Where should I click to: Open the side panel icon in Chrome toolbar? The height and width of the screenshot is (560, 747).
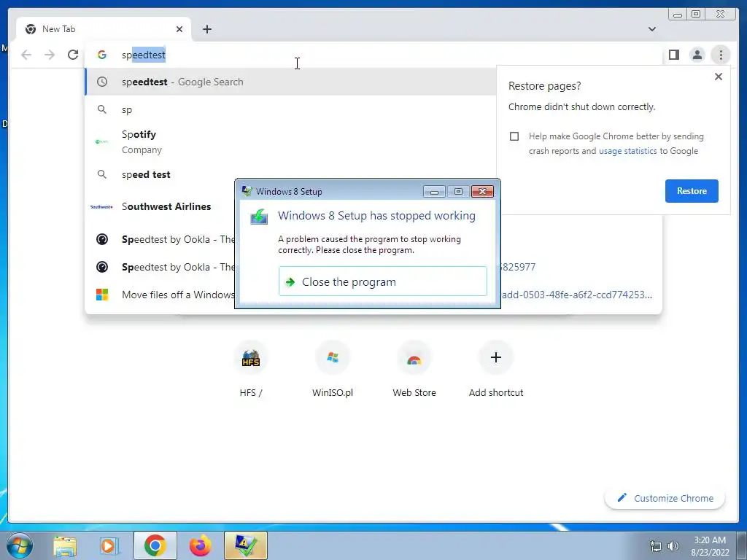(x=673, y=55)
